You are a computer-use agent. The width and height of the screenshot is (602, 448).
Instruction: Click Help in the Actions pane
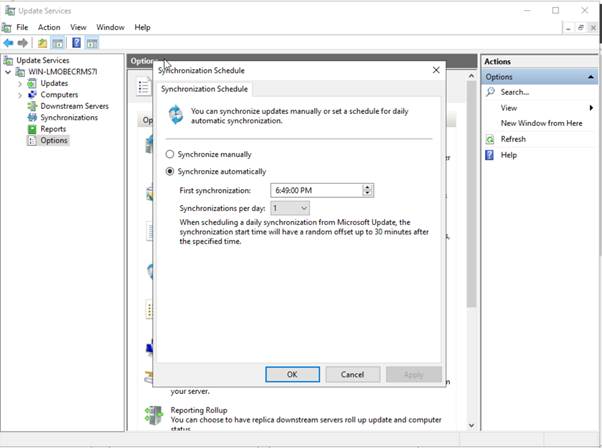pos(509,155)
